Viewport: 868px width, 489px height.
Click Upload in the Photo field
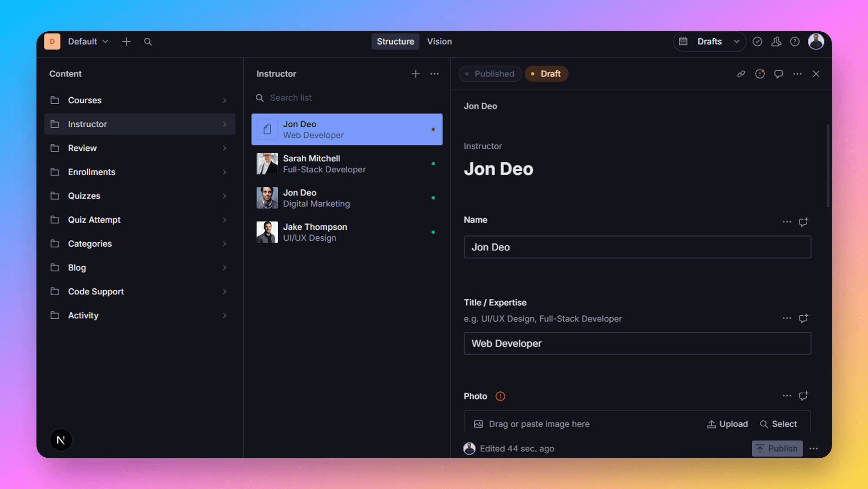coord(727,424)
